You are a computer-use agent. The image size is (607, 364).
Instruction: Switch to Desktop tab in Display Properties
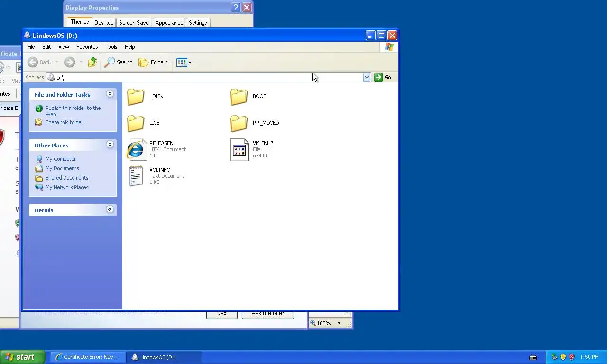(x=104, y=23)
